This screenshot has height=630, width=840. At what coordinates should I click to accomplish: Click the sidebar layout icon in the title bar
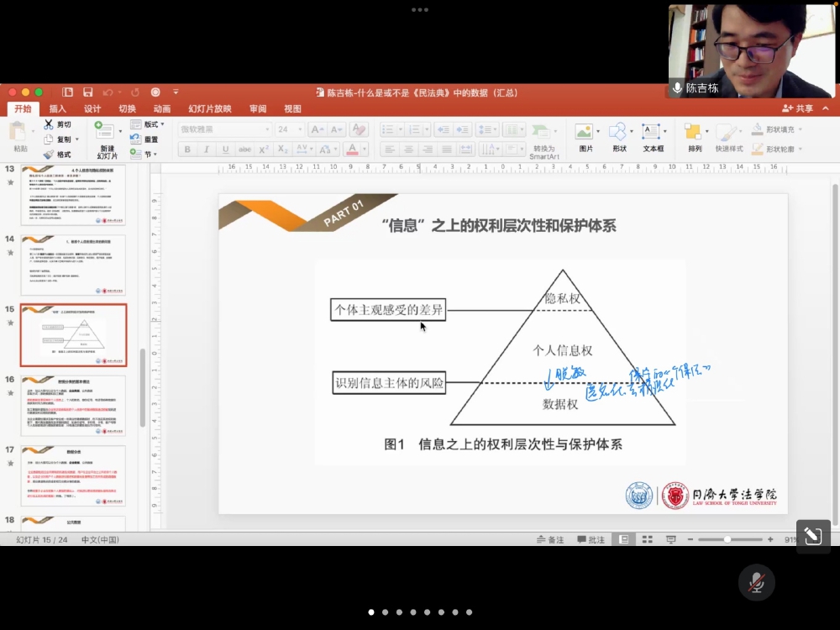[67, 92]
